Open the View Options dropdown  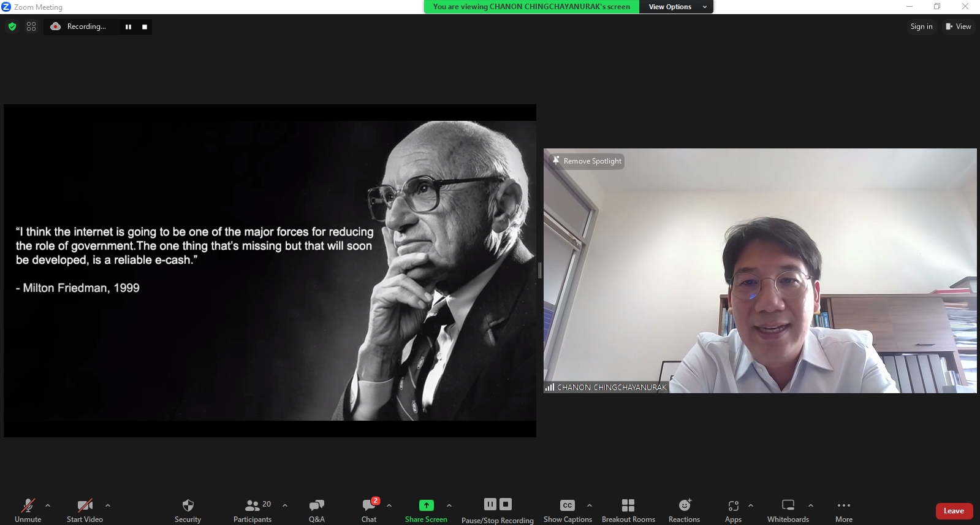(676, 7)
